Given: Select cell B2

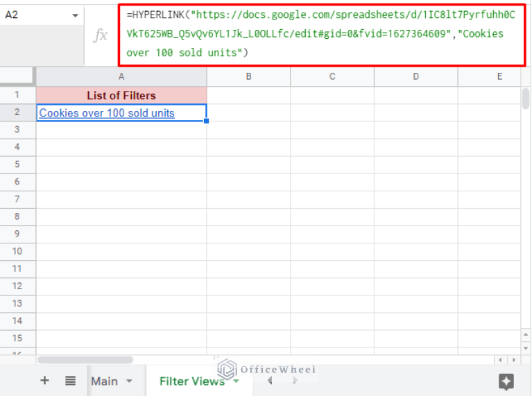Looking at the screenshot, I should click(249, 112).
